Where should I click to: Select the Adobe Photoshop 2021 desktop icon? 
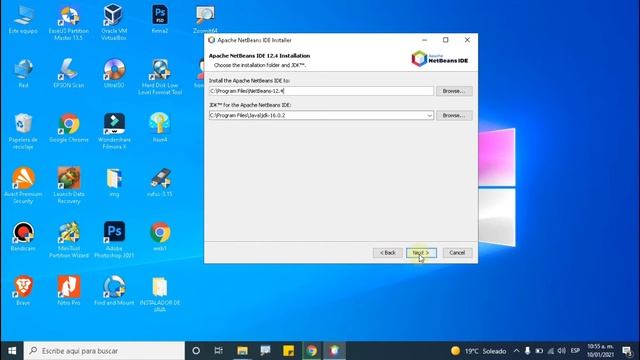[114, 240]
